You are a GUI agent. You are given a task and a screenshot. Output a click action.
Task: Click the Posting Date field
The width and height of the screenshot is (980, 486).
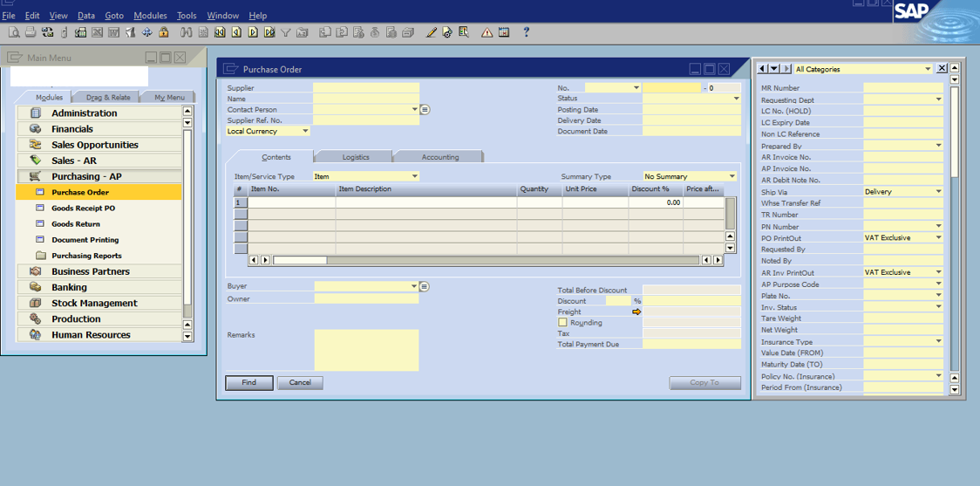(691, 109)
